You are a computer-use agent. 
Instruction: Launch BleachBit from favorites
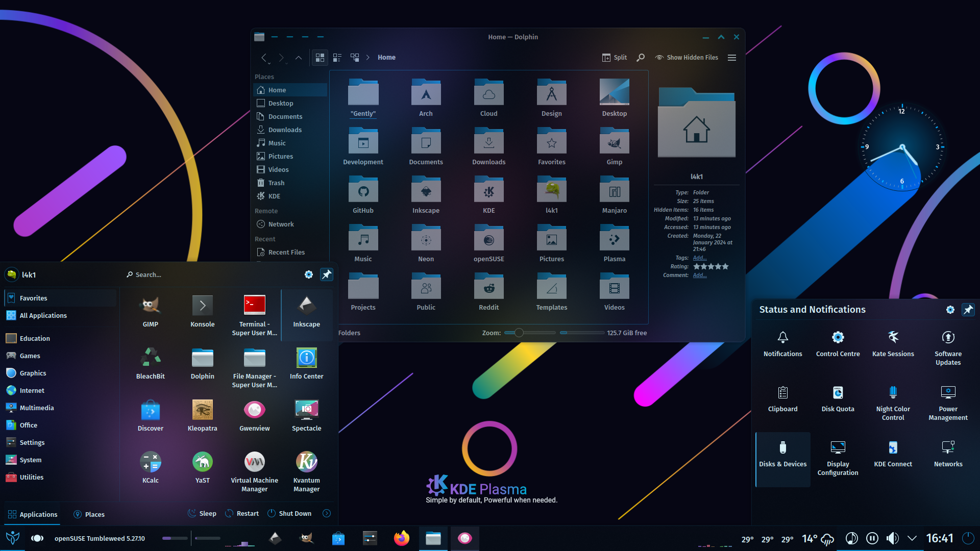(x=150, y=364)
